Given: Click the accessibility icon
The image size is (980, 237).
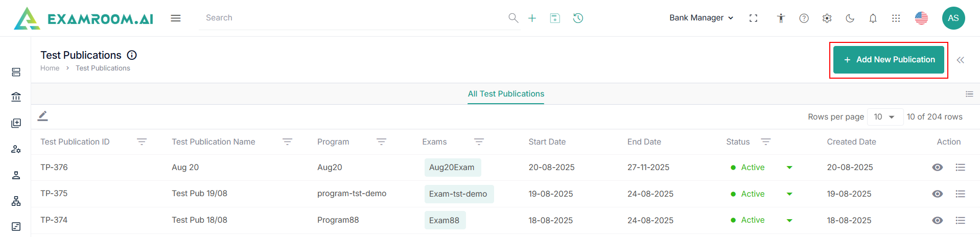Looking at the screenshot, I should pos(781,18).
